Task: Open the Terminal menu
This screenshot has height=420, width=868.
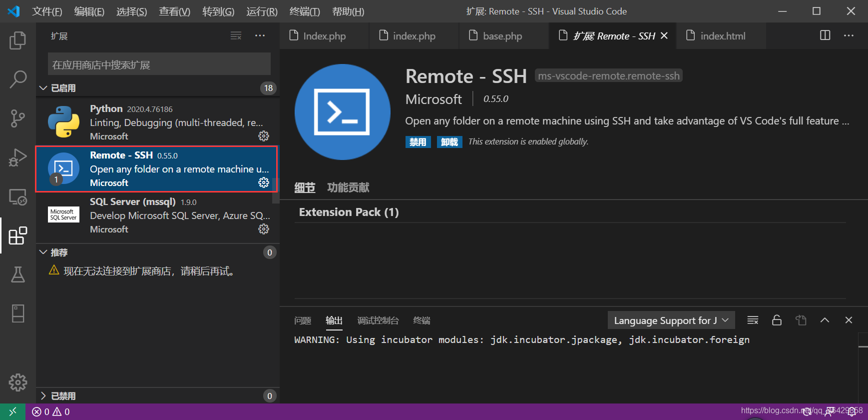Action: click(x=305, y=11)
